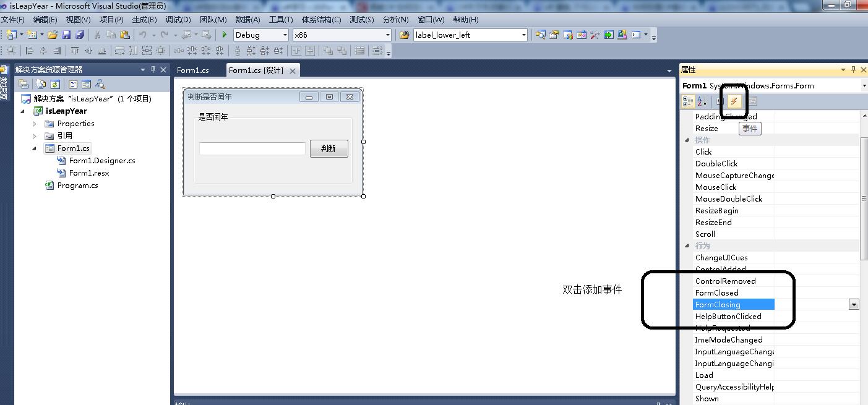Save the current file with floppy icon
This screenshot has height=405, width=868.
(66, 35)
